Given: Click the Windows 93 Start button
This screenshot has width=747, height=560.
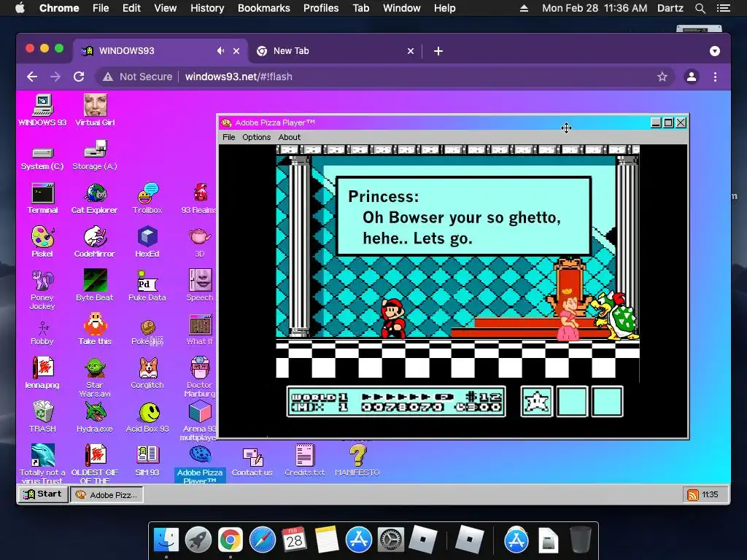Looking at the screenshot, I should click(x=43, y=494).
